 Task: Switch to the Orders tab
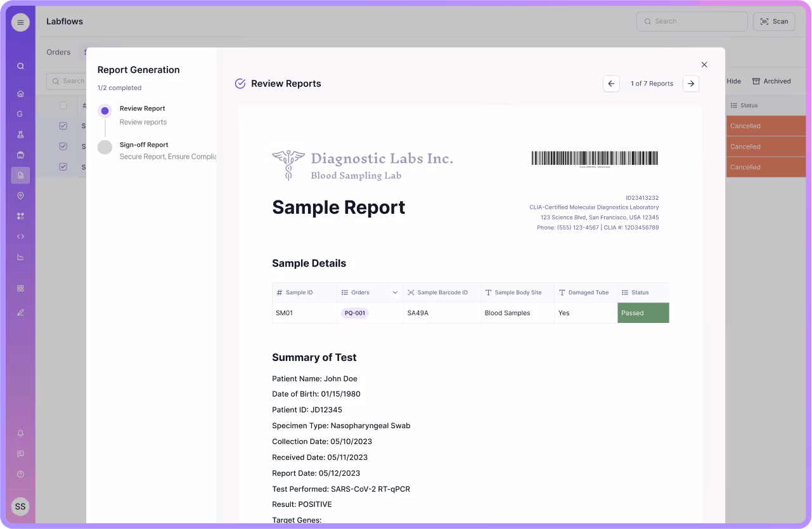[x=58, y=52]
